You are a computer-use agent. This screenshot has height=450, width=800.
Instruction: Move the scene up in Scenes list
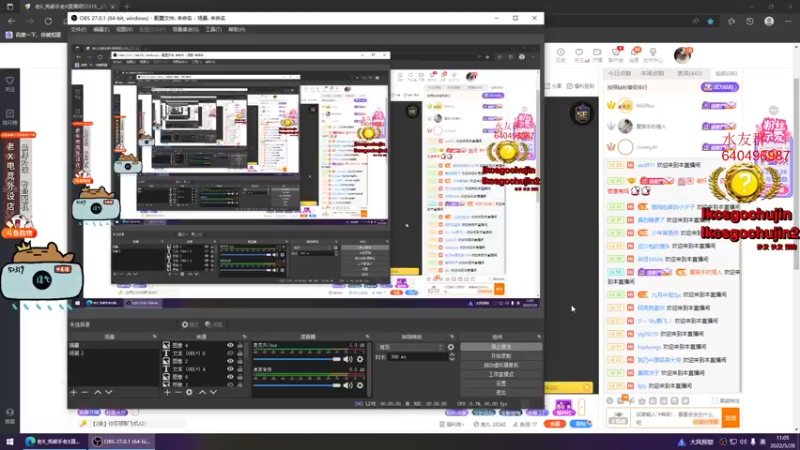coord(97,392)
